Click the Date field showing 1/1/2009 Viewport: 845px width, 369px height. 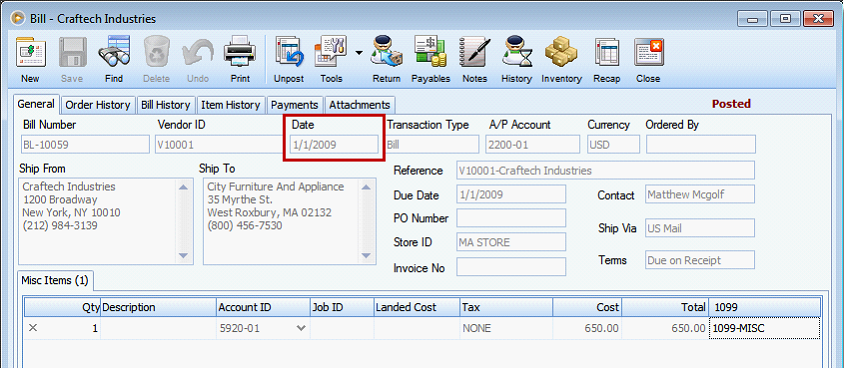pyautogui.click(x=334, y=144)
